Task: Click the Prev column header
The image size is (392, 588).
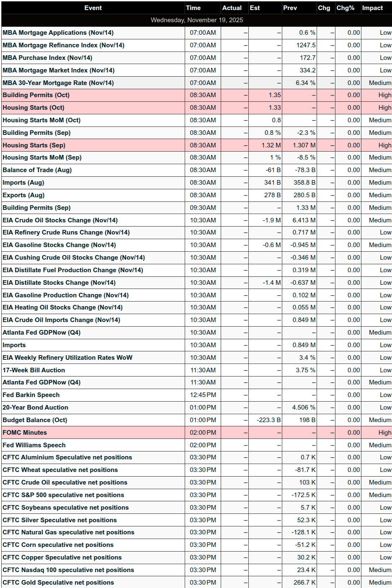Action: pyautogui.click(x=290, y=8)
